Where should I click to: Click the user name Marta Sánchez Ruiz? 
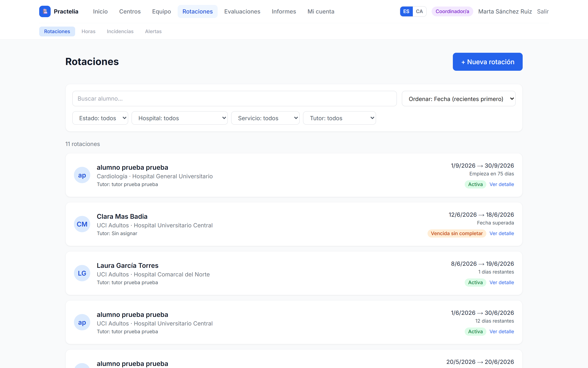pyautogui.click(x=505, y=11)
